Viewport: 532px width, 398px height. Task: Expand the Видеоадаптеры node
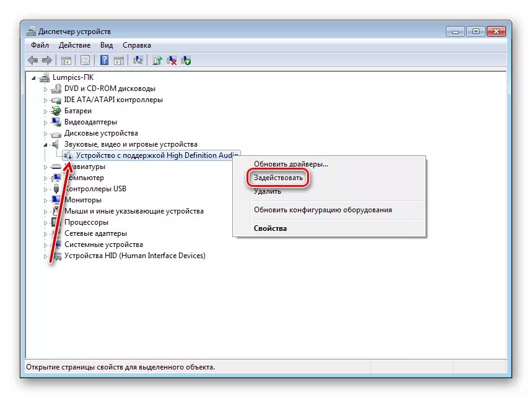[x=45, y=123]
